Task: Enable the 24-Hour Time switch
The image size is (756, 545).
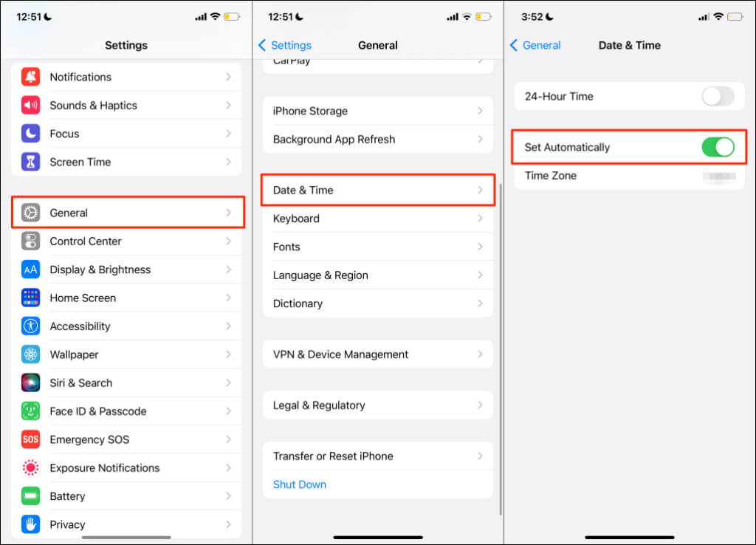Action: coord(718,97)
